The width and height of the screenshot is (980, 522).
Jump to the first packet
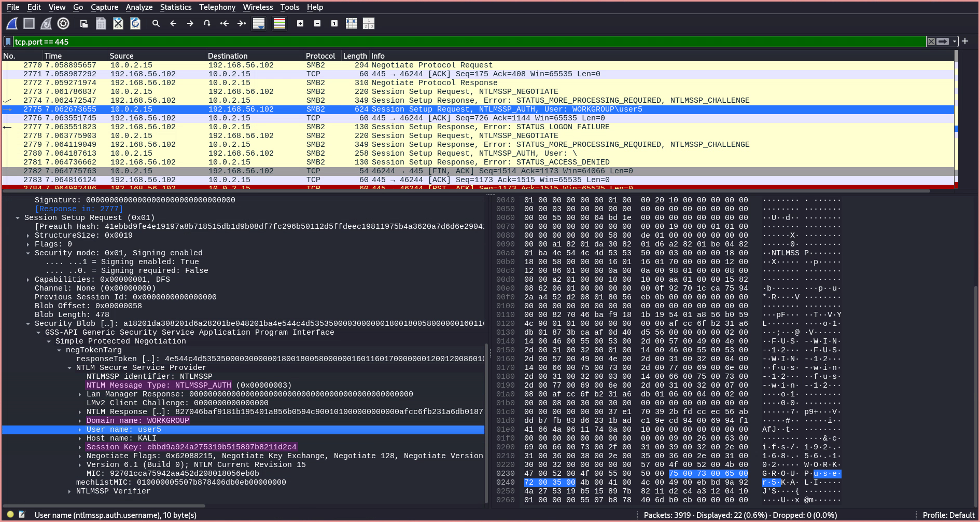coord(225,23)
